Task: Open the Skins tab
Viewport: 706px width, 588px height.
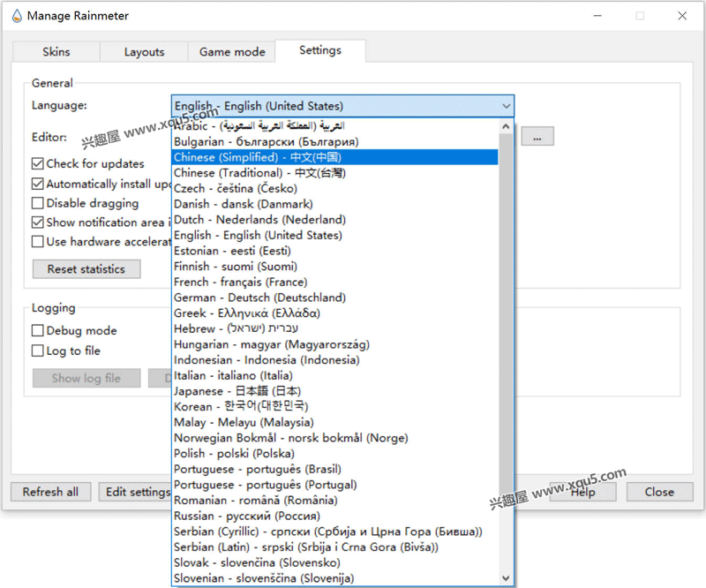Action: (56, 52)
